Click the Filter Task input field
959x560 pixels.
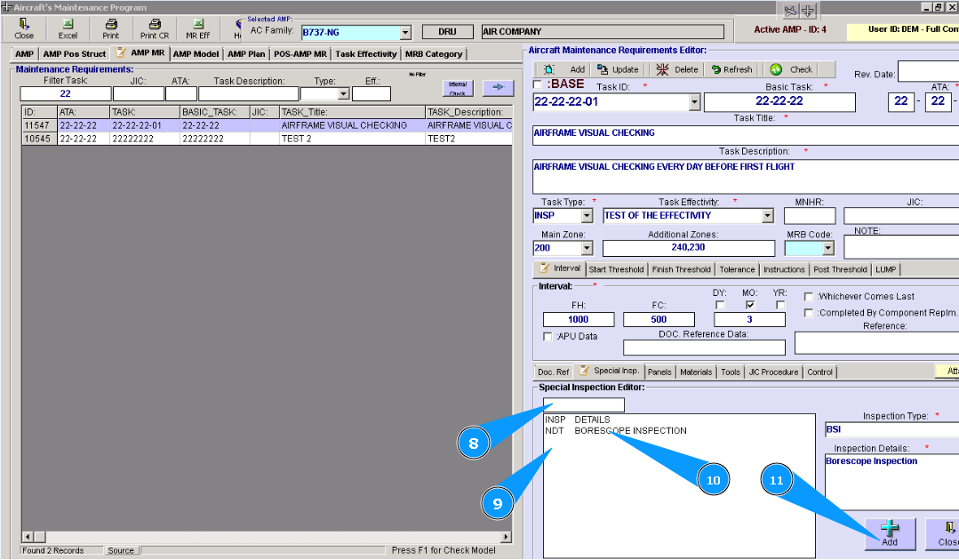coord(66,94)
